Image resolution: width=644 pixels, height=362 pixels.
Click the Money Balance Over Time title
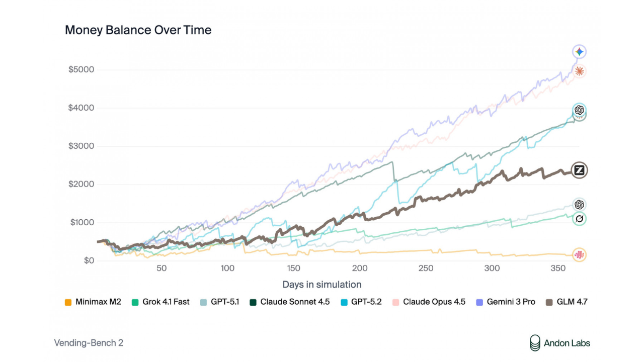(x=138, y=30)
